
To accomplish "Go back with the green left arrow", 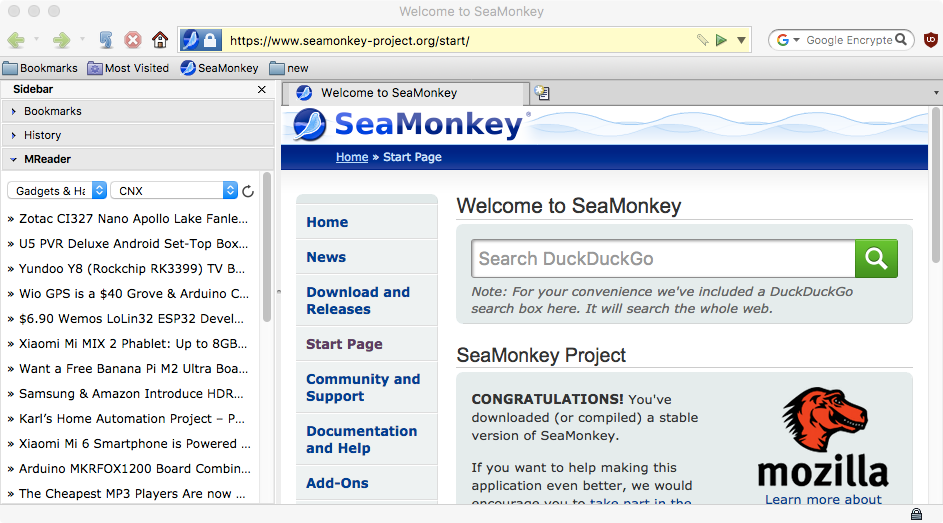I will pos(16,40).
